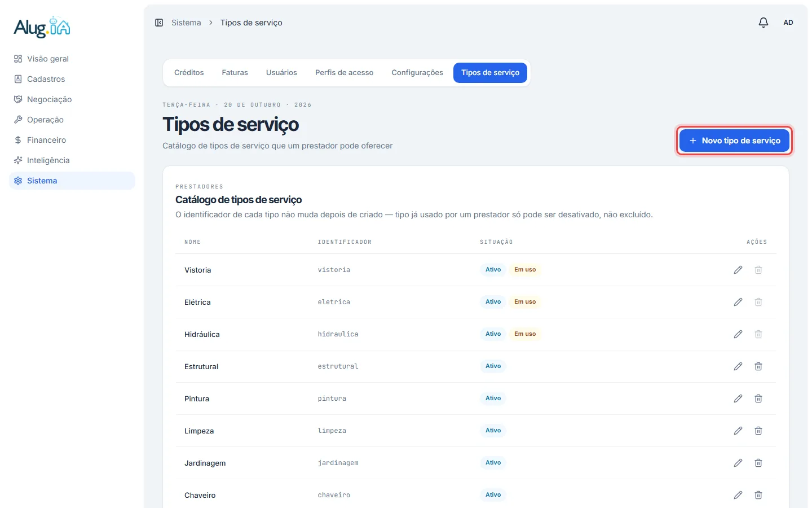Open Operação in the sidebar
Screen dimensions: 812x508
pos(72,120)
